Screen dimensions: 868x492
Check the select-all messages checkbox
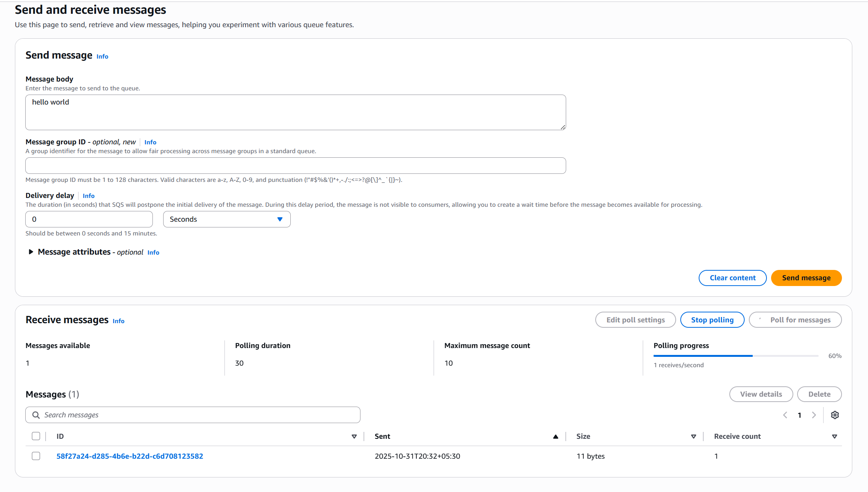36,436
